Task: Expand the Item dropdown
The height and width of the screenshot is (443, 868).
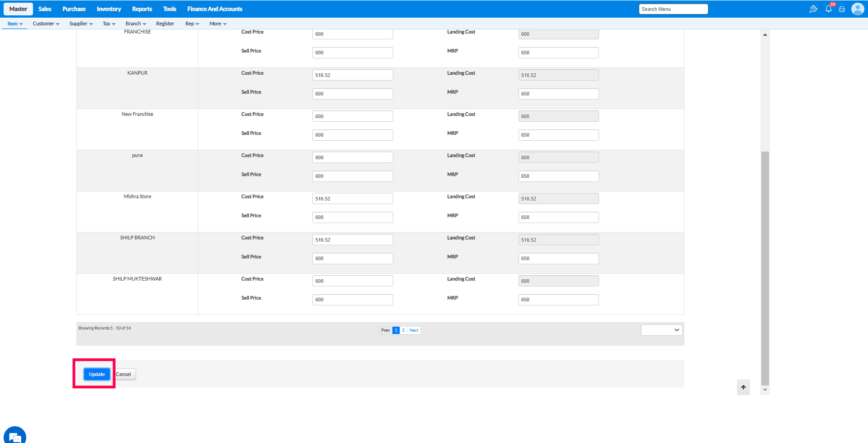Action: tap(15, 24)
